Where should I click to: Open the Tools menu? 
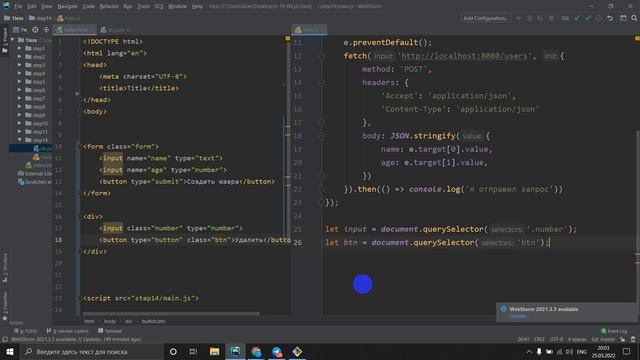click(143, 7)
